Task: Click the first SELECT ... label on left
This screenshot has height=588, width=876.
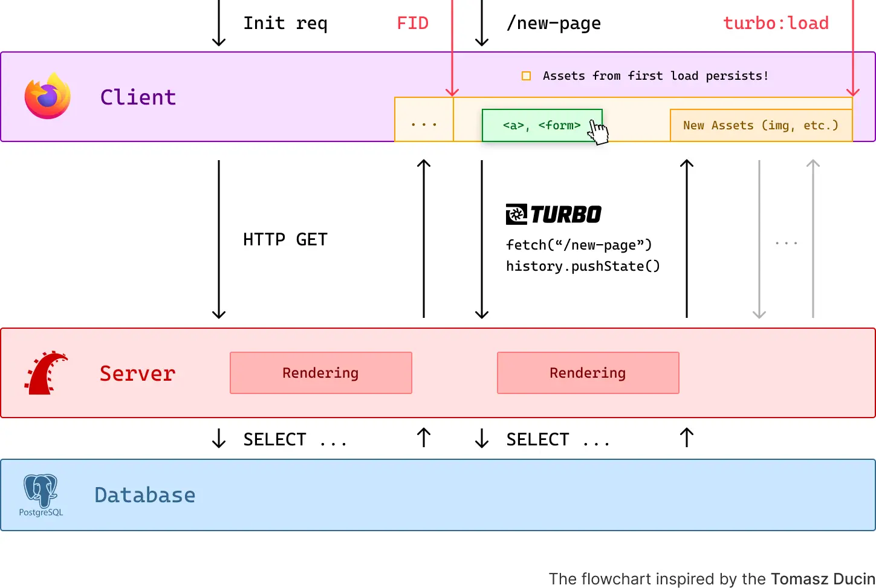Action: pos(295,439)
